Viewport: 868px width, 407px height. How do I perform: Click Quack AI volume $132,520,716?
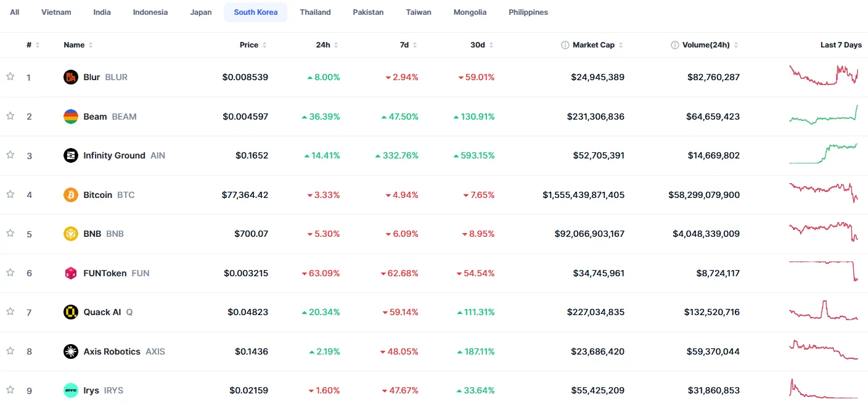click(711, 312)
